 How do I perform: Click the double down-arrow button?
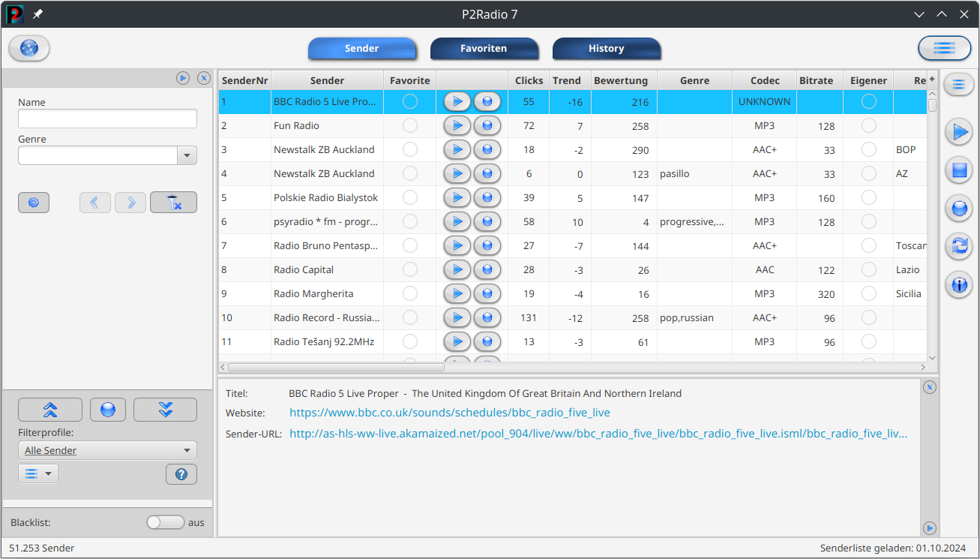pos(165,410)
